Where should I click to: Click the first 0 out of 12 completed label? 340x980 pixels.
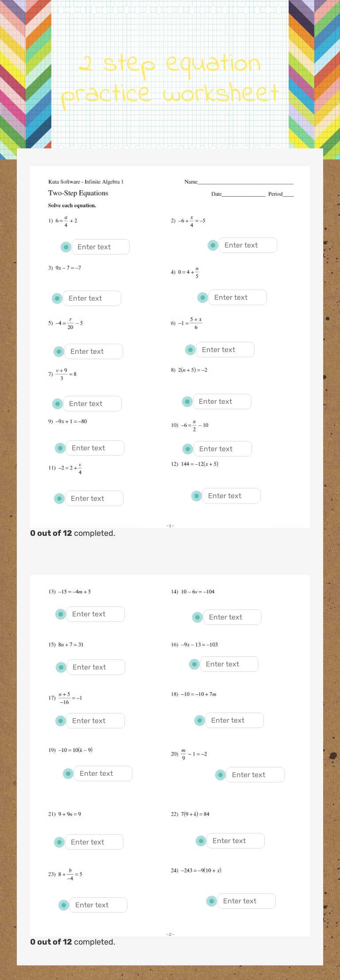click(73, 533)
